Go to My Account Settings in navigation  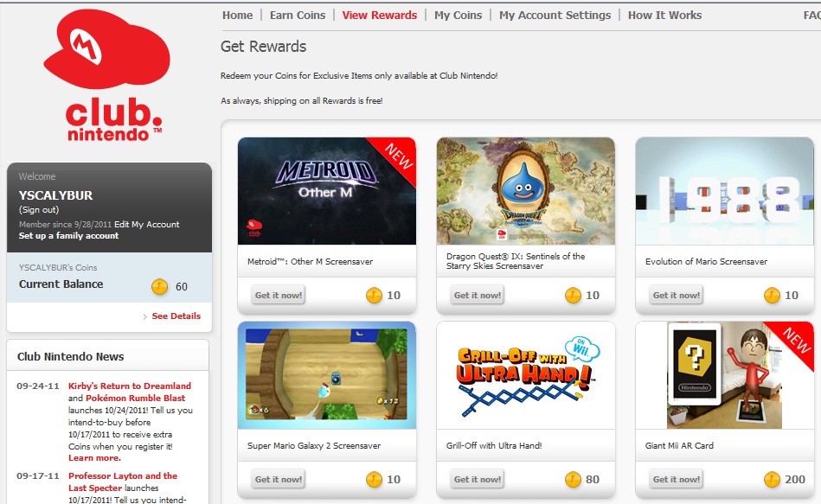coord(555,16)
